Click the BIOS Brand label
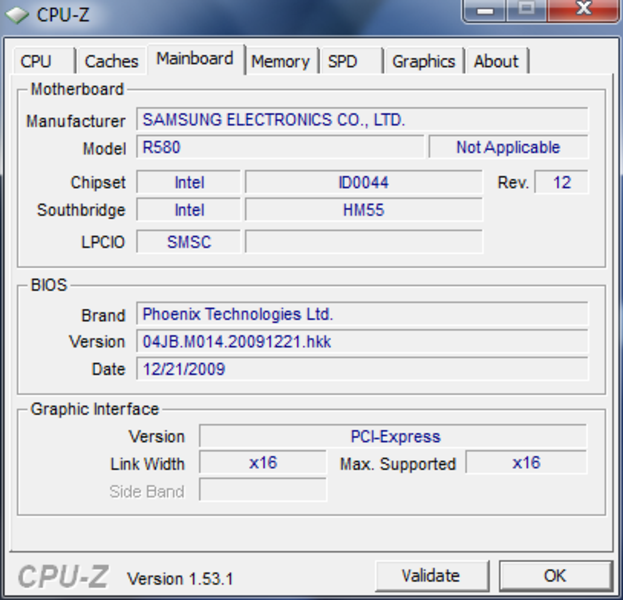 point(103,315)
